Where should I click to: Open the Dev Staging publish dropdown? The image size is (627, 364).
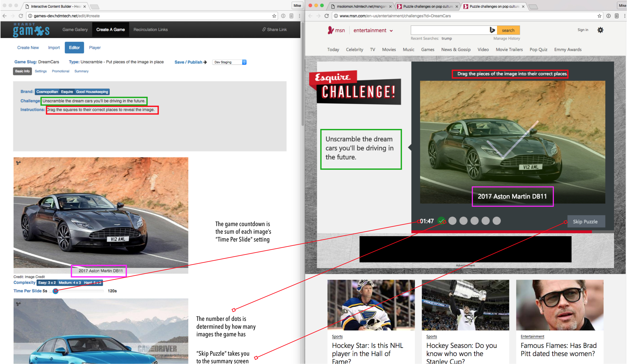[x=229, y=62]
